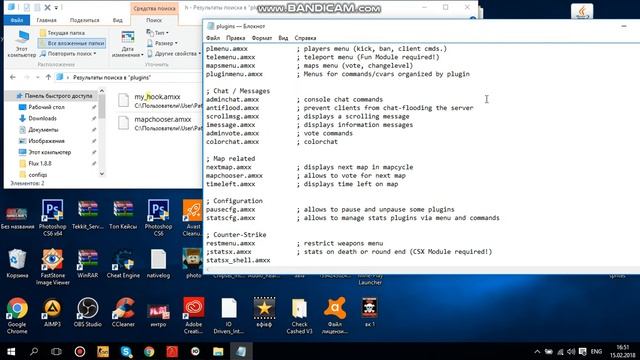The width and height of the screenshot is (640, 360).
Task: Open the Файл tab in Explorer
Action: coord(17,20)
